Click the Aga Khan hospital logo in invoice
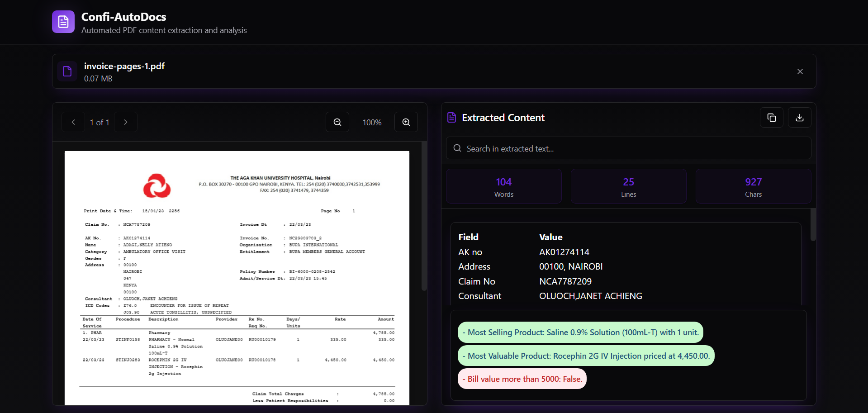This screenshot has height=413, width=868. click(157, 185)
